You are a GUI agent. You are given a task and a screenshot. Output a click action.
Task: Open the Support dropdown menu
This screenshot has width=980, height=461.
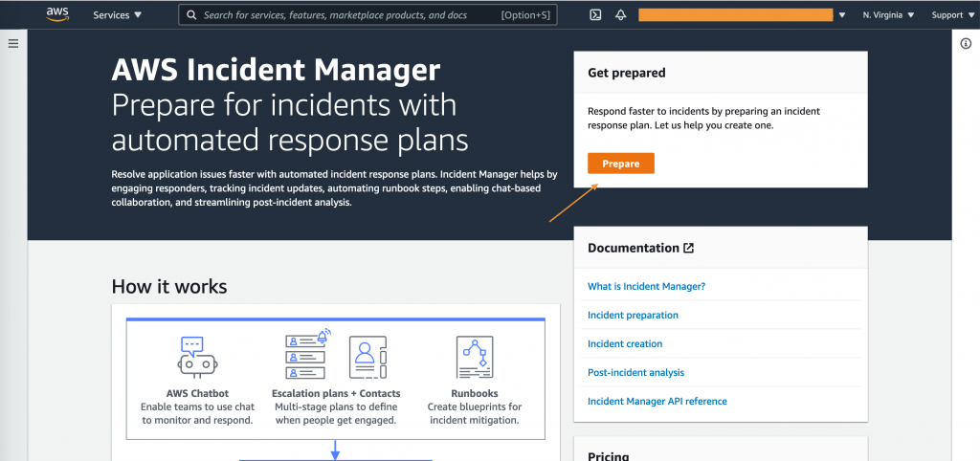[x=952, y=15]
